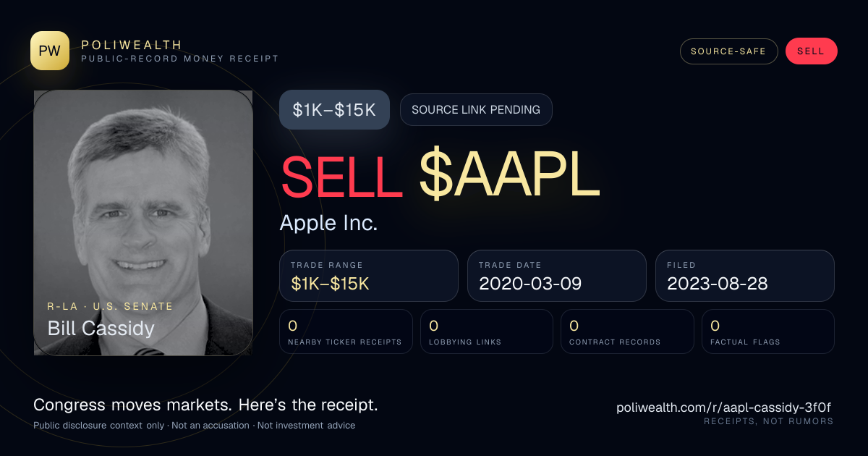Open the Filed 2023-08-28 card
The image size is (868, 456).
(745, 276)
